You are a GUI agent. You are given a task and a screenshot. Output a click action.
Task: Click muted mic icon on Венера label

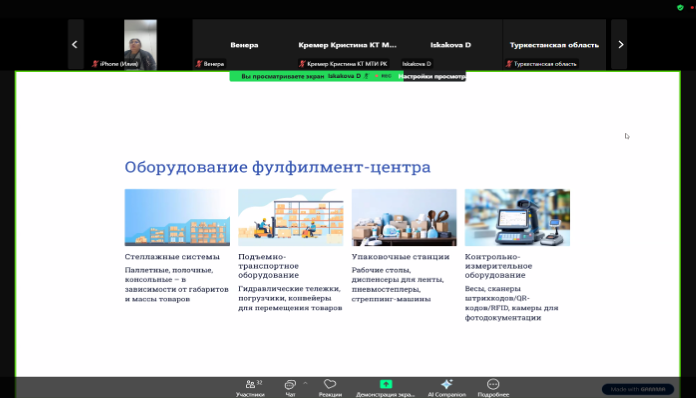coord(199,64)
